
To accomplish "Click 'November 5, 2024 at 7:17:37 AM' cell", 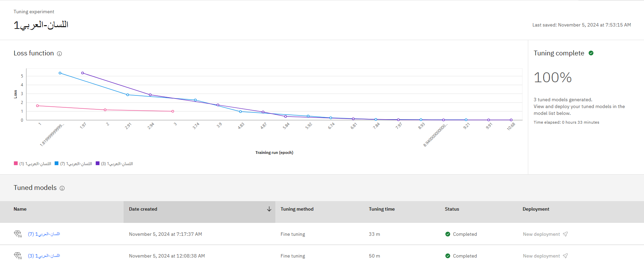I will (x=165, y=234).
